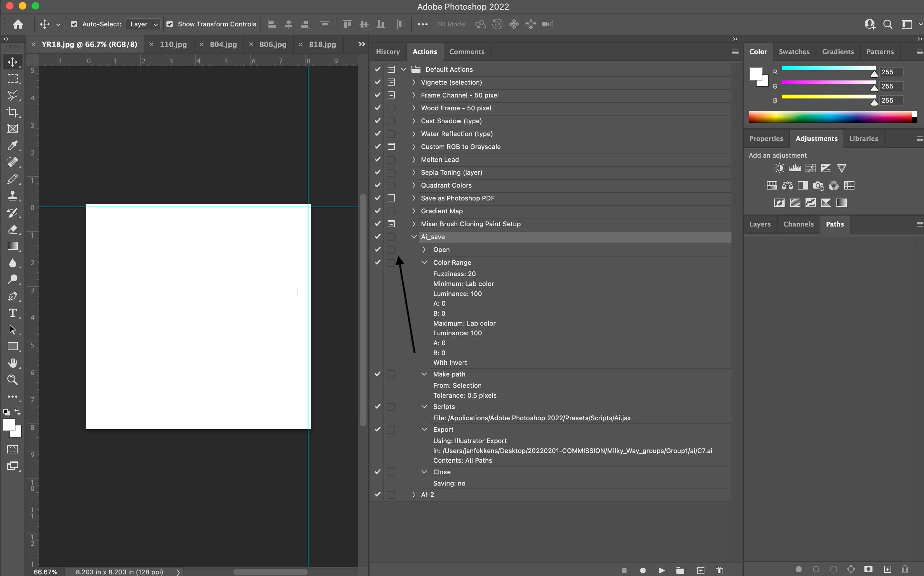Switch to the Swatches tab
The image size is (924, 576).
click(x=794, y=51)
